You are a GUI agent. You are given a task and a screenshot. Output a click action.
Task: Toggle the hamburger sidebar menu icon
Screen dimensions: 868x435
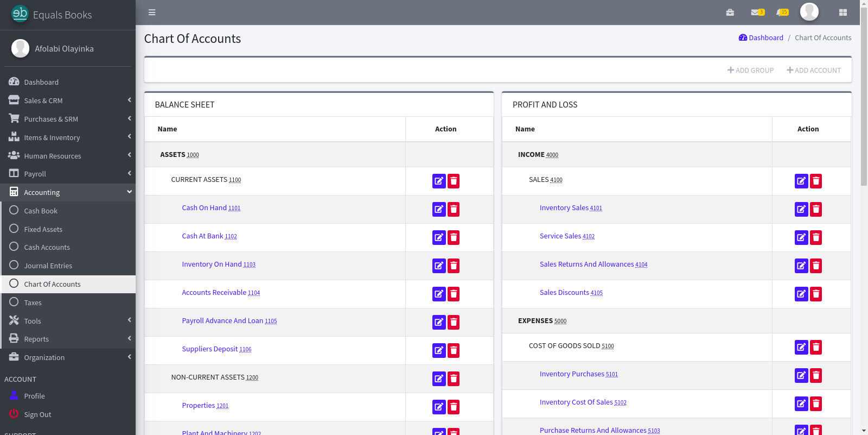coord(152,12)
